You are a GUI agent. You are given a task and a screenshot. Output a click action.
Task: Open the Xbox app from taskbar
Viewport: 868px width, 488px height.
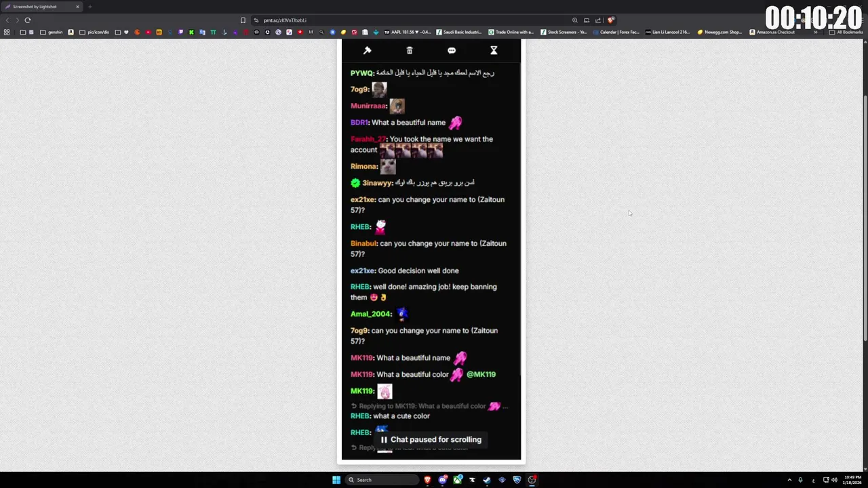coord(458,480)
